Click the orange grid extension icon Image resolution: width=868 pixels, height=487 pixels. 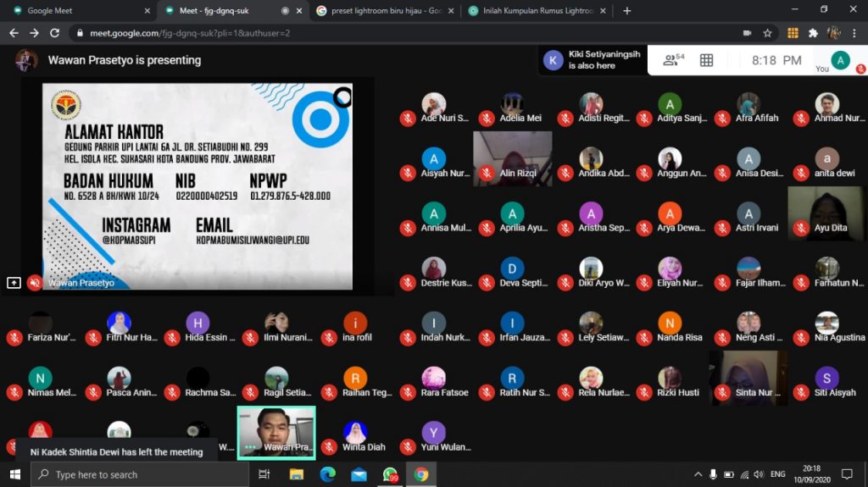[x=793, y=33]
